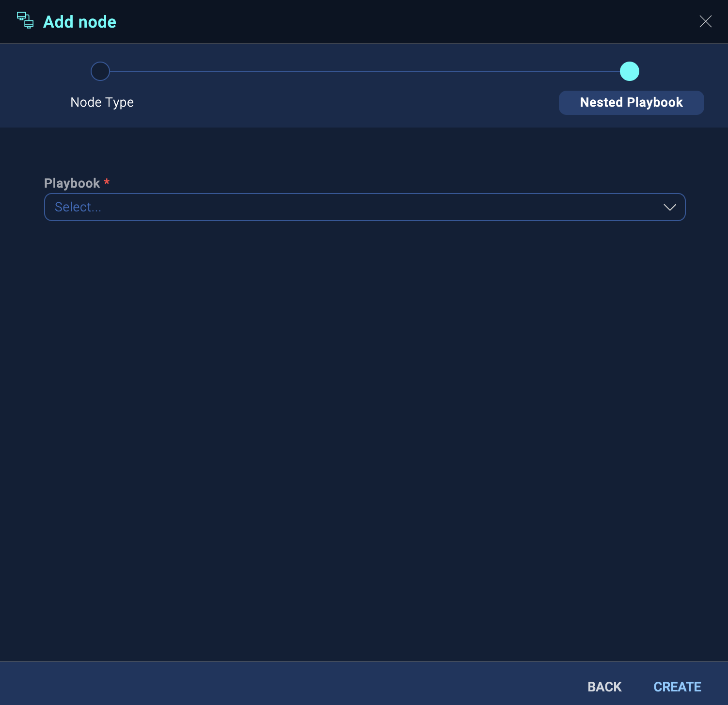Select the Nested Playbook step pill
Viewport: 728px width, 705px height.
[x=631, y=102]
